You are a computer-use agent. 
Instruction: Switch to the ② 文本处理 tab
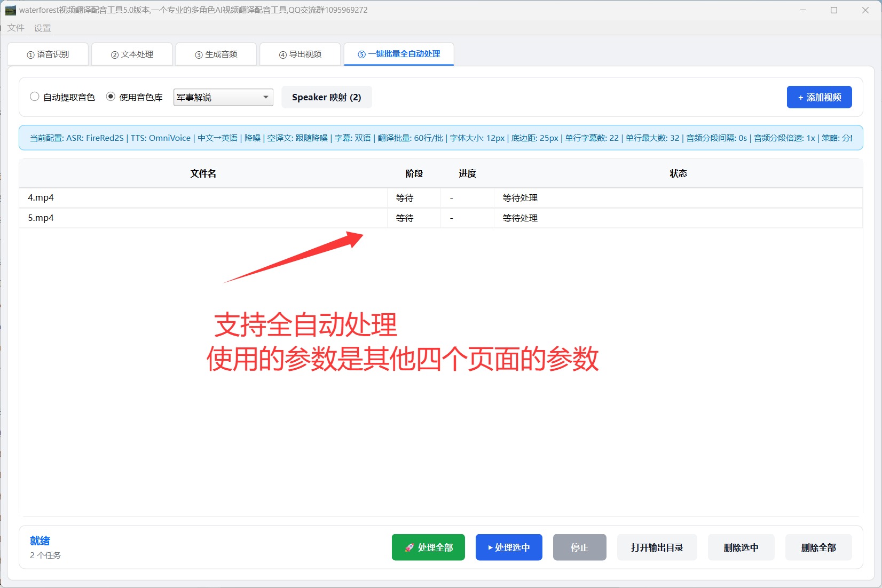click(x=132, y=54)
